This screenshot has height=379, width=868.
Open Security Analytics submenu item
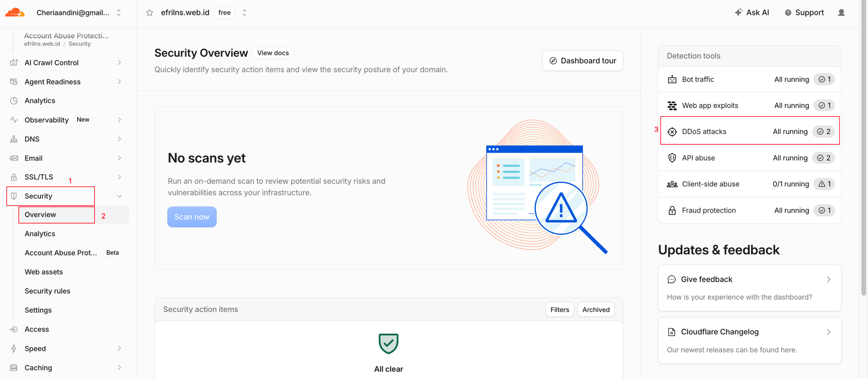(40, 234)
